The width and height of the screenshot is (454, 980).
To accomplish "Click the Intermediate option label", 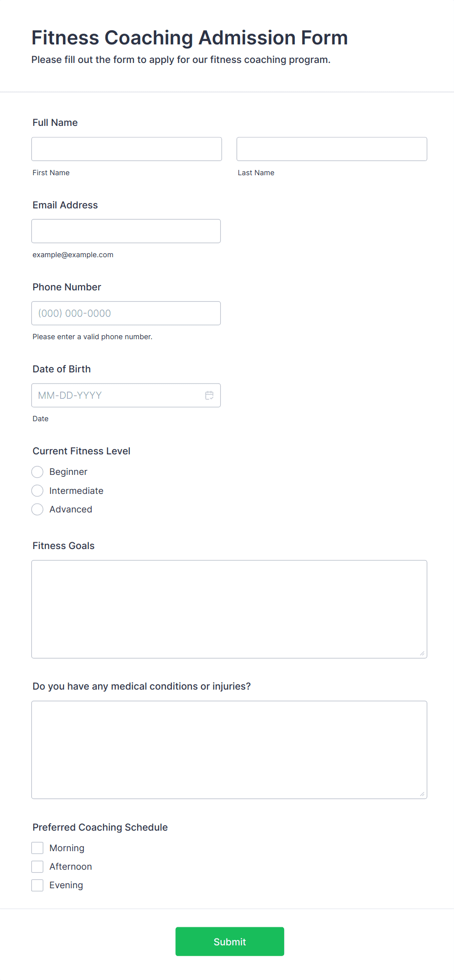I will [x=76, y=490].
